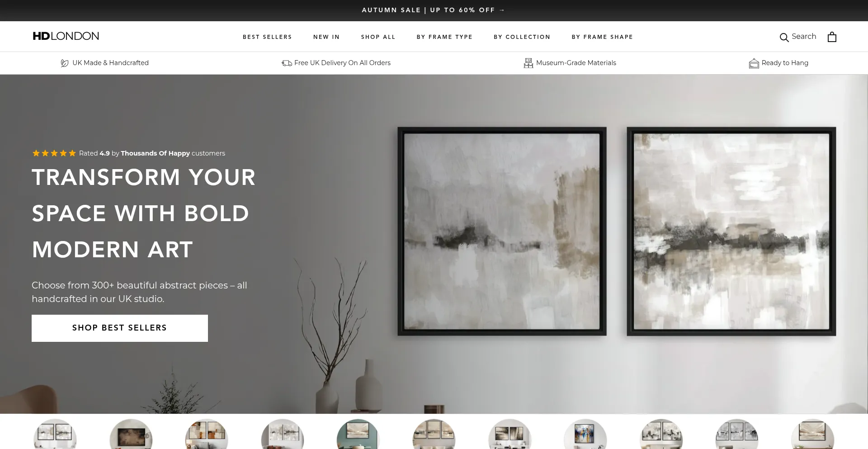The width and height of the screenshot is (868, 449).
Task: Open the shopping bag cart icon
Action: [x=832, y=37]
